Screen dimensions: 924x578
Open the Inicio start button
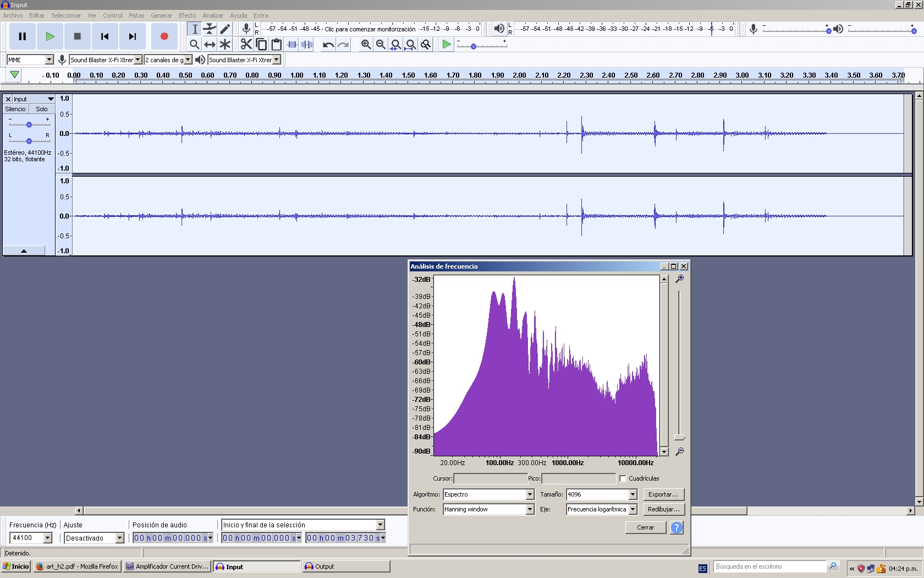click(16, 566)
